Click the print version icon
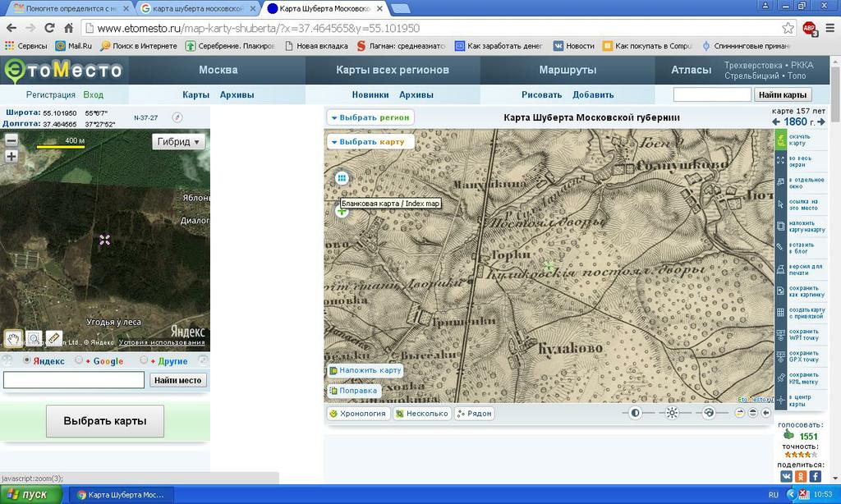841x504 pixels. [780, 269]
